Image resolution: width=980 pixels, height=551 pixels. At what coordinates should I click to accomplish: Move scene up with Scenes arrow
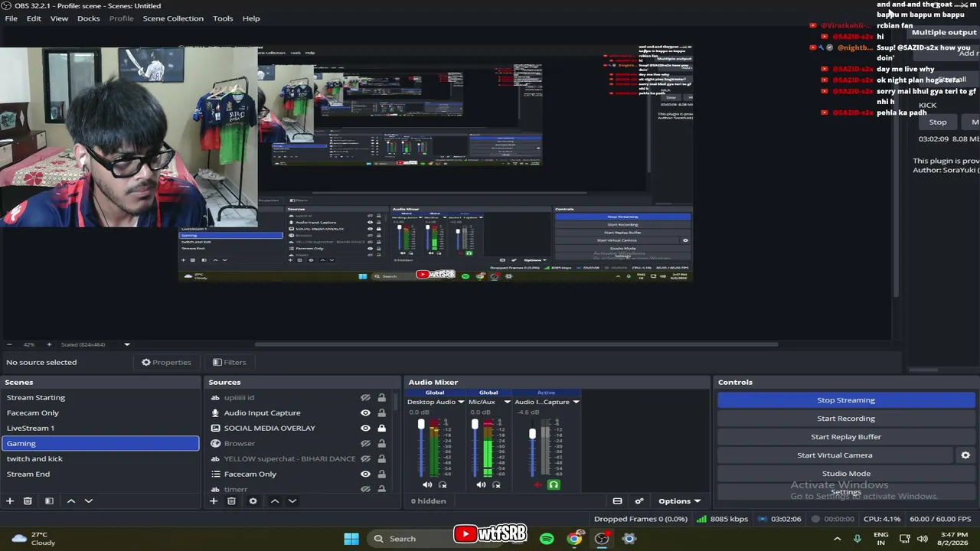(x=71, y=501)
